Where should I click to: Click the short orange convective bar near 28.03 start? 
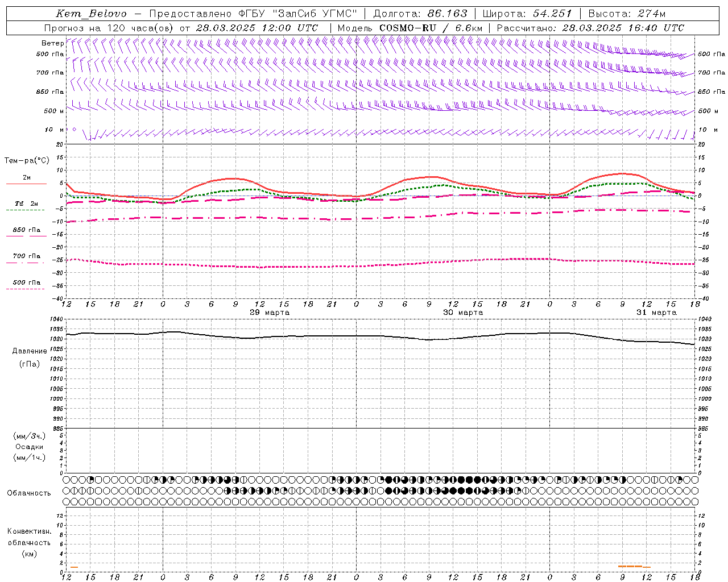click(74, 567)
